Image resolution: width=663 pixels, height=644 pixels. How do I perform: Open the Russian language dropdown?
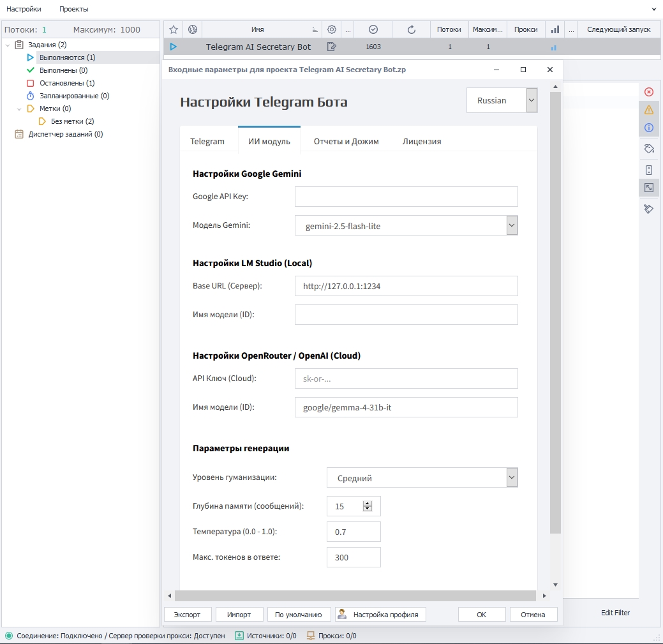pyautogui.click(x=532, y=100)
